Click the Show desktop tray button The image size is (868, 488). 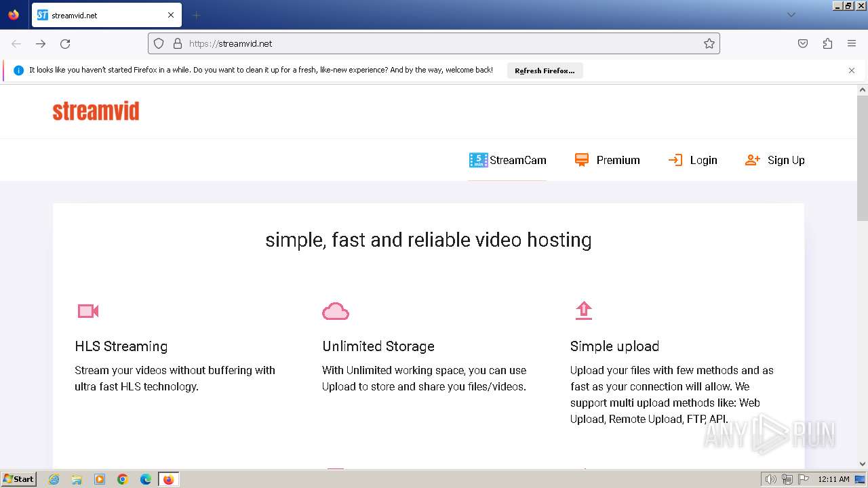tap(860, 479)
